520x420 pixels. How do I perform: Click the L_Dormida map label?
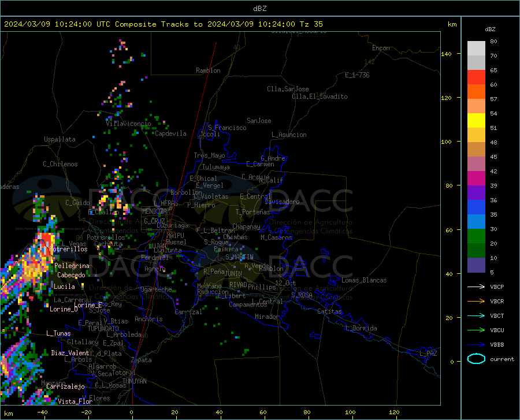(x=361, y=328)
